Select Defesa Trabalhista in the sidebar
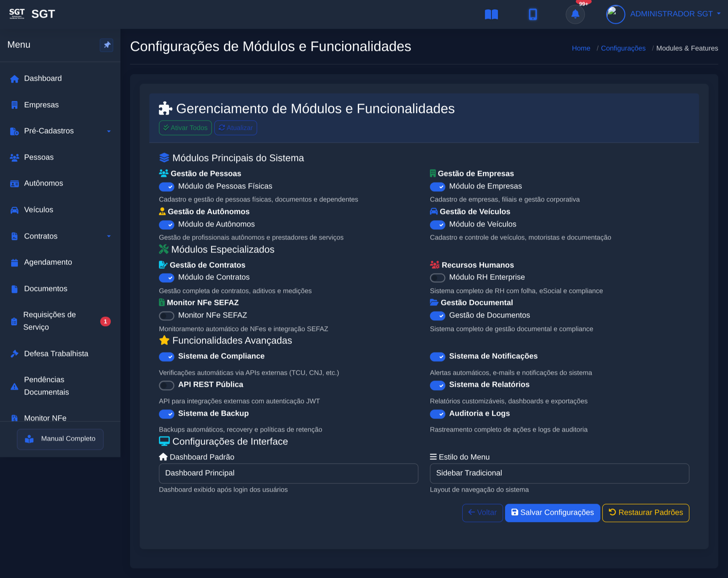This screenshot has width=728, height=578. [60, 354]
